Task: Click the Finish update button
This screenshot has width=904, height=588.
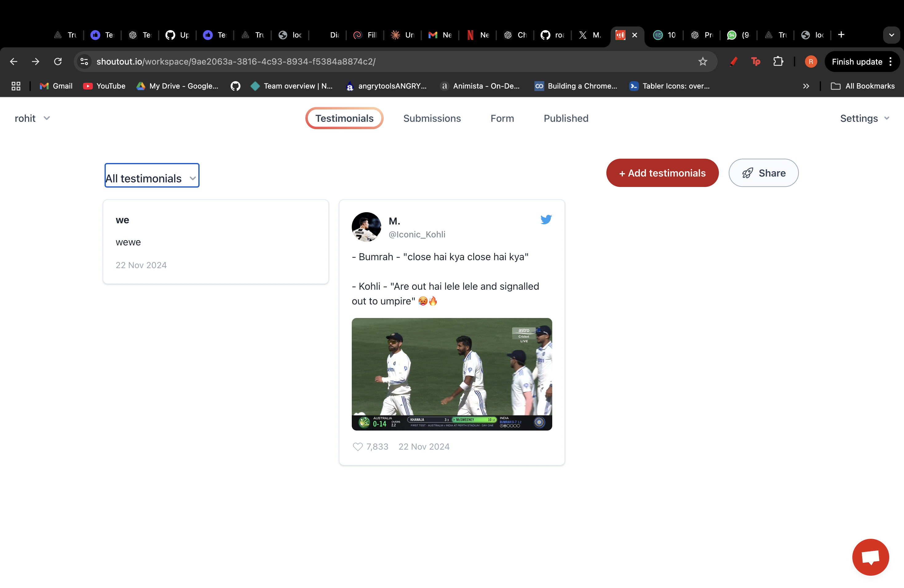Action: (x=857, y=62)
